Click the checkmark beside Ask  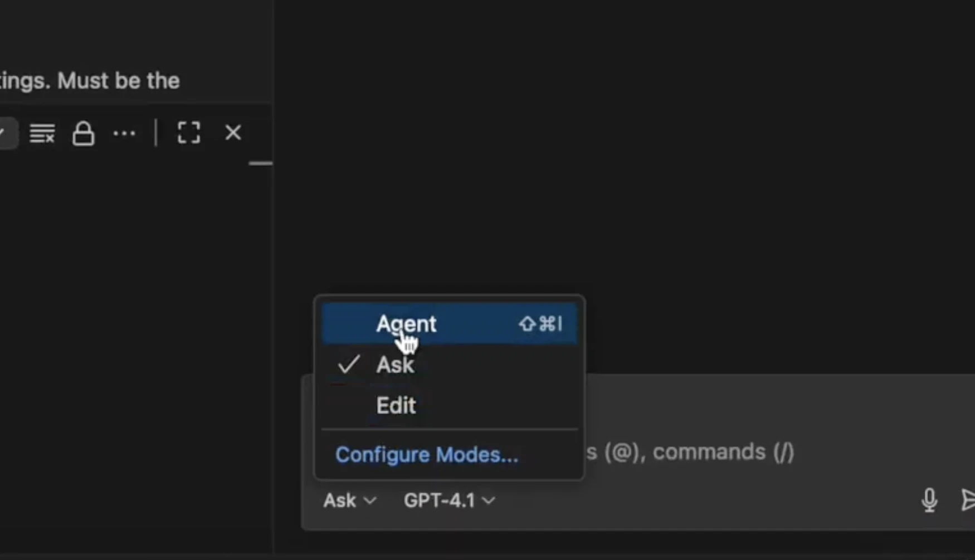click(x=349, y=365)
